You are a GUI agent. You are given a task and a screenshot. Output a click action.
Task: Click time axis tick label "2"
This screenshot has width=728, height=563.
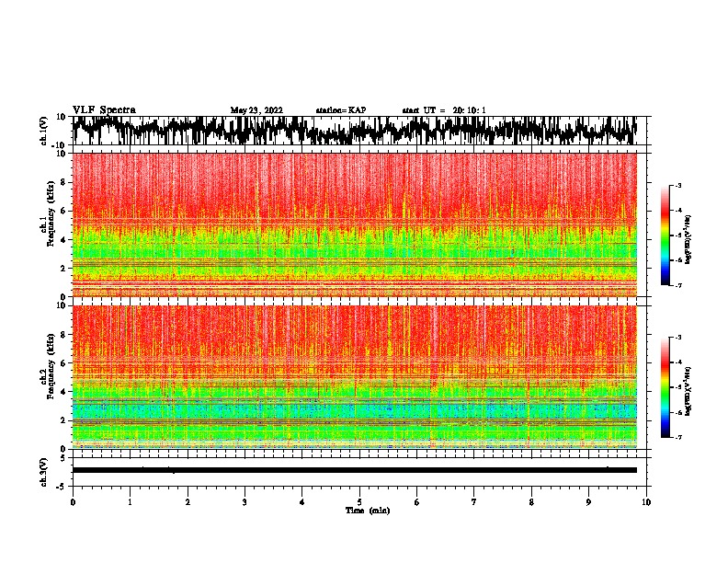[x=188, y=502]
